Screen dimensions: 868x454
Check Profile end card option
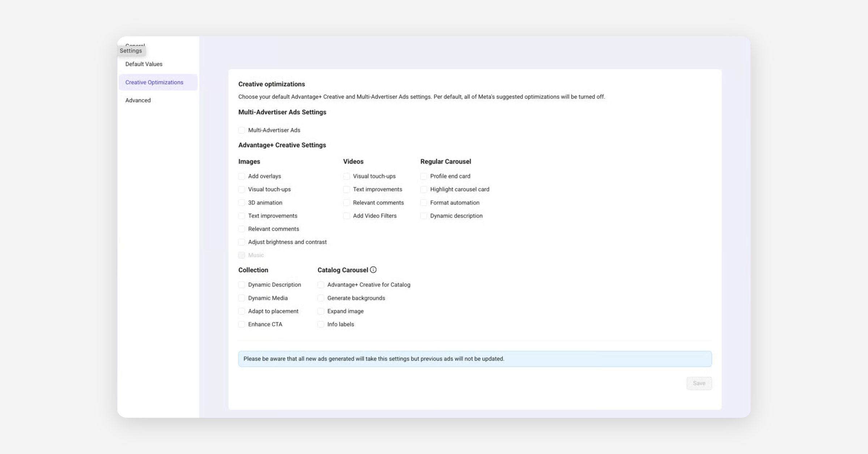click(x=424, y=176)
